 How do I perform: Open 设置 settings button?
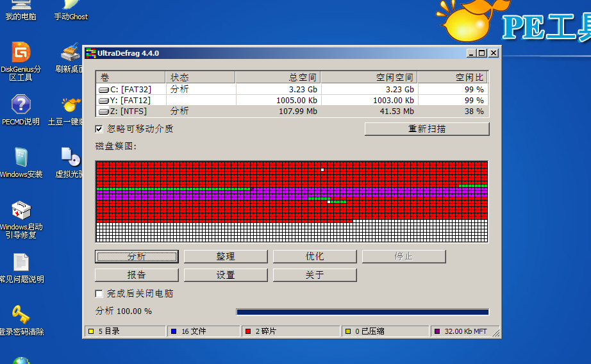click(x=226, y=275)
